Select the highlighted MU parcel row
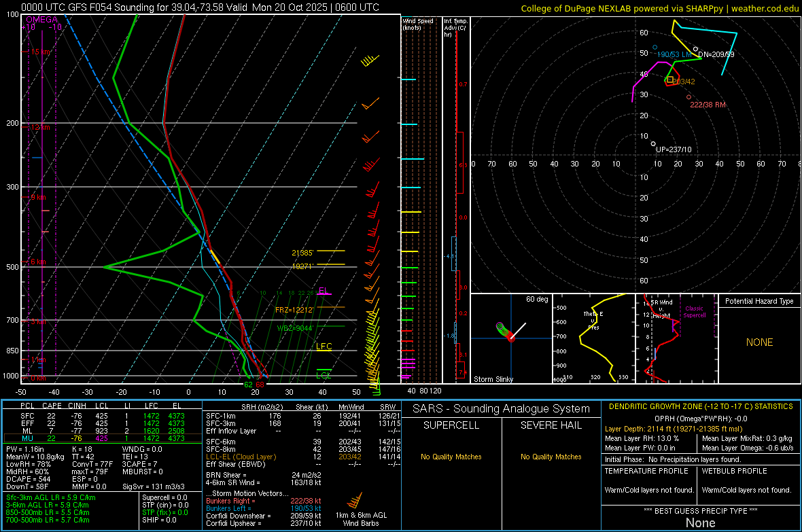 [x=103, y=438]
